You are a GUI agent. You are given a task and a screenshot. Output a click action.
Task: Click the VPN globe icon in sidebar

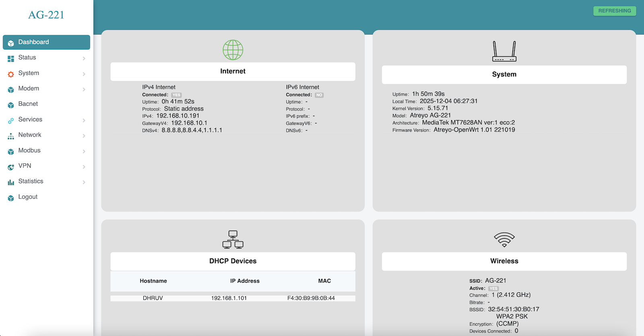[11, 167]
